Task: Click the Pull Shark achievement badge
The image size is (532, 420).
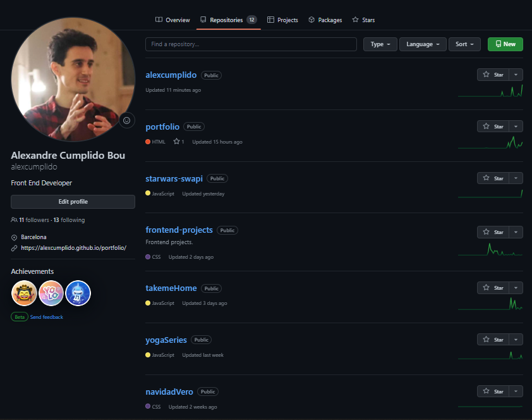Action: pyautogui.click(x=78, y=293)
